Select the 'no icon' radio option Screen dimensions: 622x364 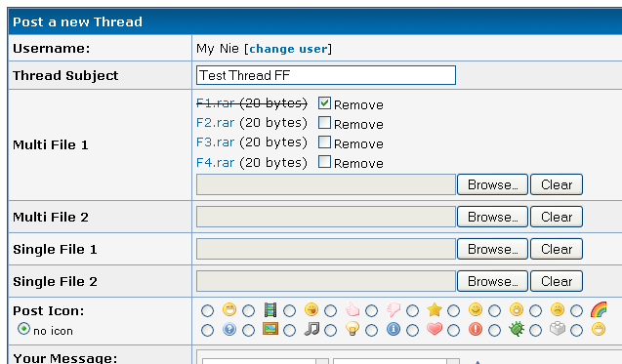point(23,329)
